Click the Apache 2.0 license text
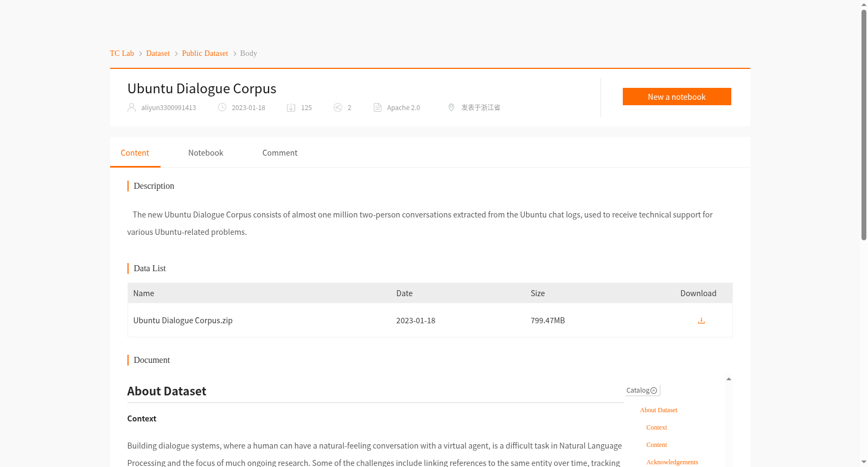Screen dimensions: 868x467 point(404,108)
